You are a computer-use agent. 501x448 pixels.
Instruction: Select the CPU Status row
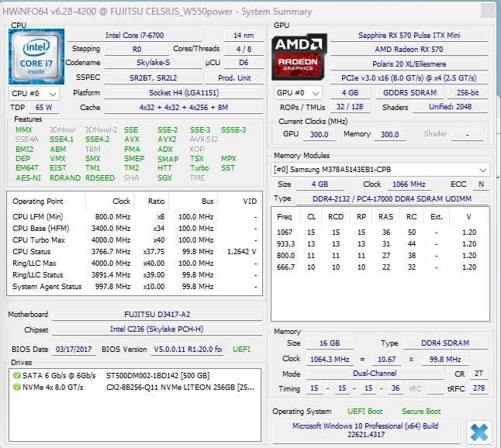tap(134, 252)
